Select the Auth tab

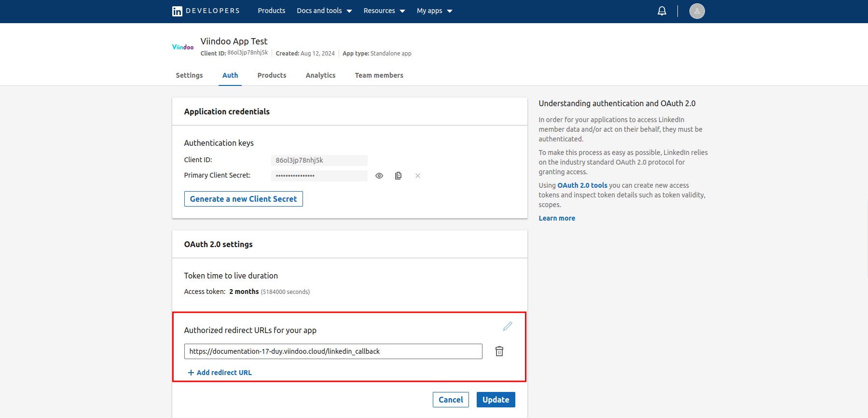(x=230, y=75)
